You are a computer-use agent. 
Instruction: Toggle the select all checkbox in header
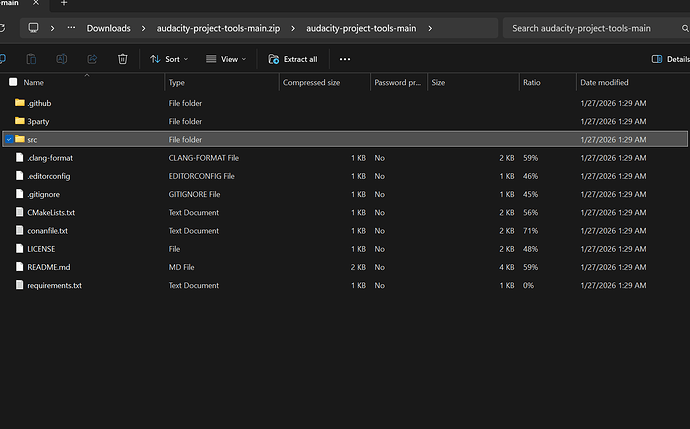(x=12, y=82)
